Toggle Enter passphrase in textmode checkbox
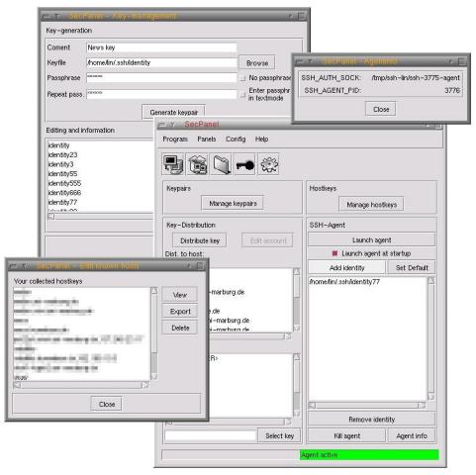The width and height of the screenshot is (476, 475). (x=242, y=95)
